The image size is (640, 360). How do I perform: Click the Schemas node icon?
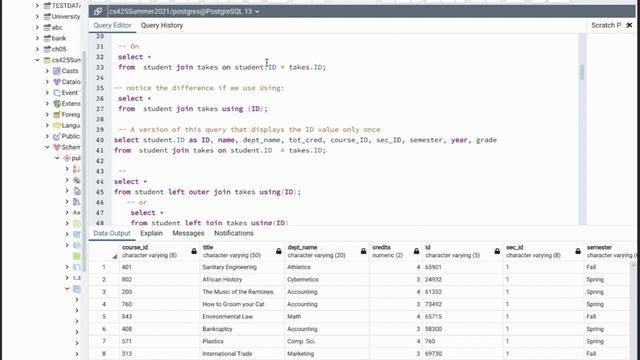click(57, 147)
